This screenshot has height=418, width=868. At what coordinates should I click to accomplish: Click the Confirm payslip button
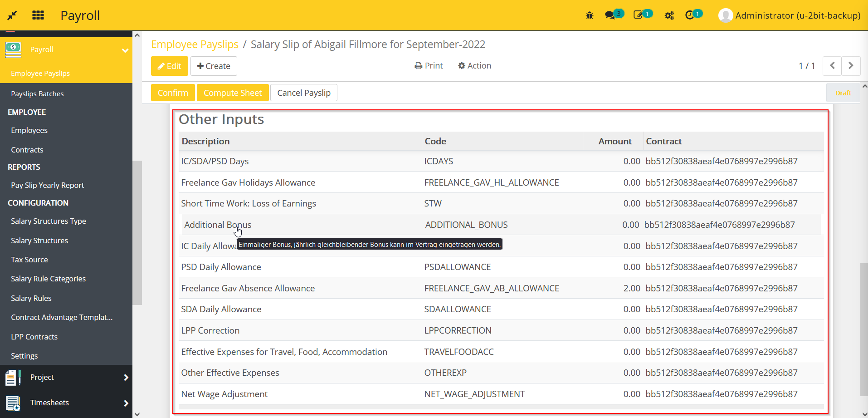tap(173, 93)
